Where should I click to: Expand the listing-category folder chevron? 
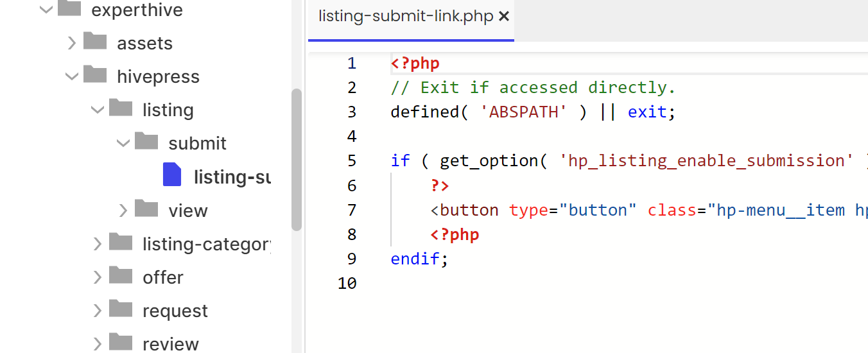click(98, 244)
